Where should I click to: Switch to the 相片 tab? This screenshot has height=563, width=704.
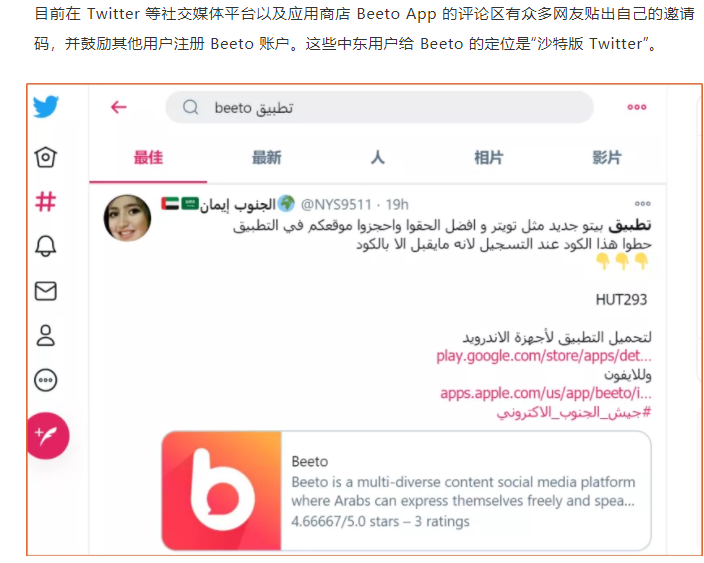pyautogui.click(x=488, y=158)
